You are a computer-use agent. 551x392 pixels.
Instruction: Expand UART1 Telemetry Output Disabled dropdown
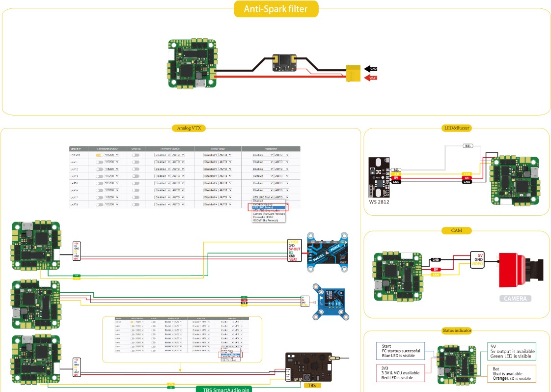[161, 162]
